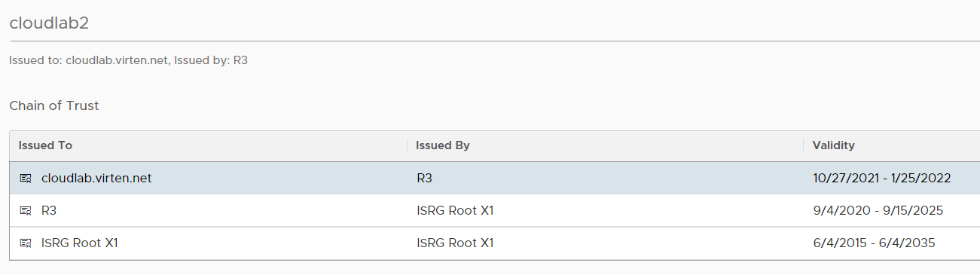Click column divider between Issued To and Issued By
The width and height of the screenshot is (980, 275).
point(407,145)
